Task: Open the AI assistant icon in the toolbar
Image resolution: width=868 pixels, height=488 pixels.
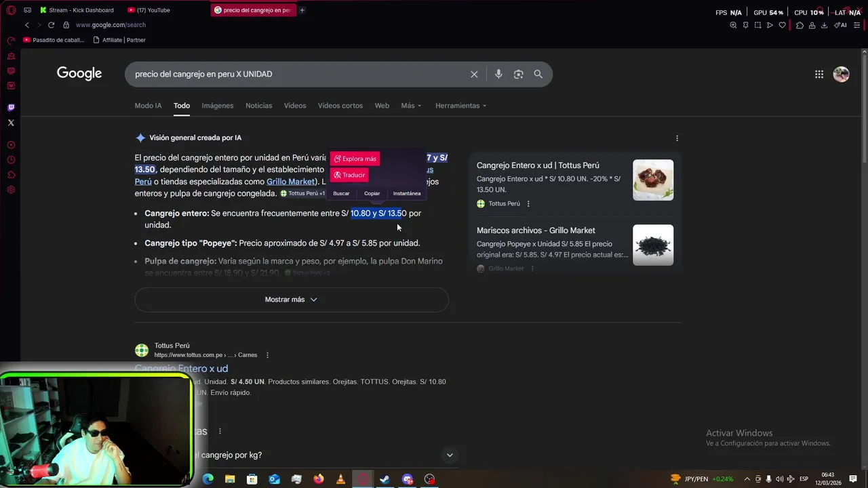Action: tap(840, 25)
